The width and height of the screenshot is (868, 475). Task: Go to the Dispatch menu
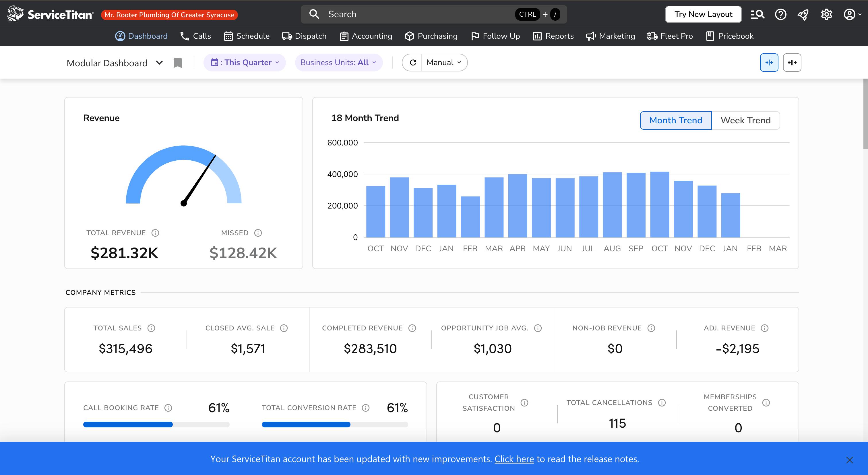304,36
